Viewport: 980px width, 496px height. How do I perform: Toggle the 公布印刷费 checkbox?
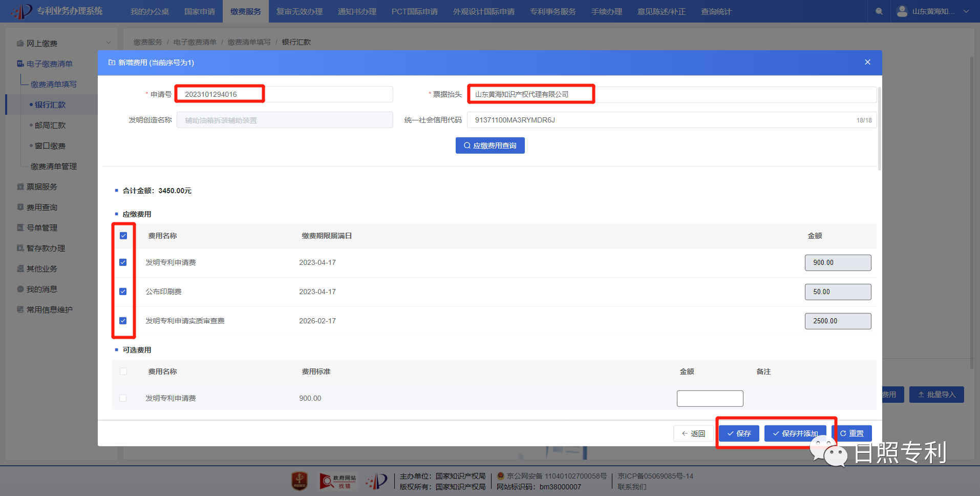[123, 292]
